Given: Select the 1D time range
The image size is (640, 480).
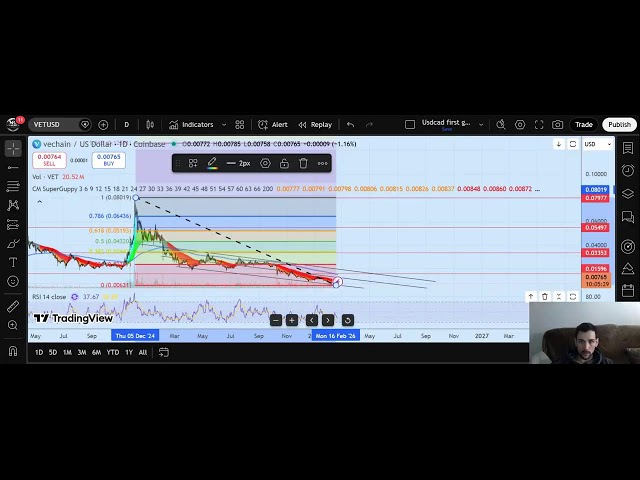Looking at the screenshot, I should click(x=39, y=352).
